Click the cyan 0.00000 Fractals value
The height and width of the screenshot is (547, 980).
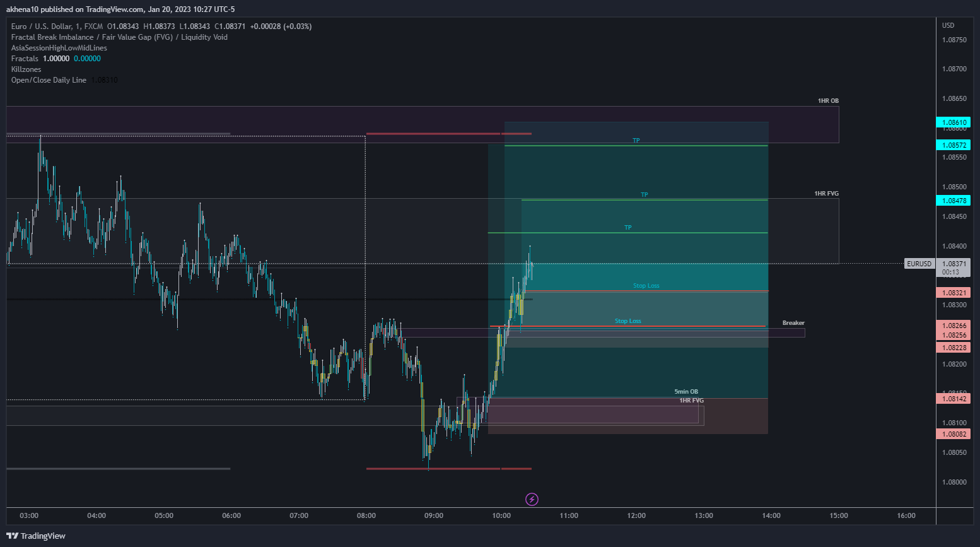tap(87, 59)
